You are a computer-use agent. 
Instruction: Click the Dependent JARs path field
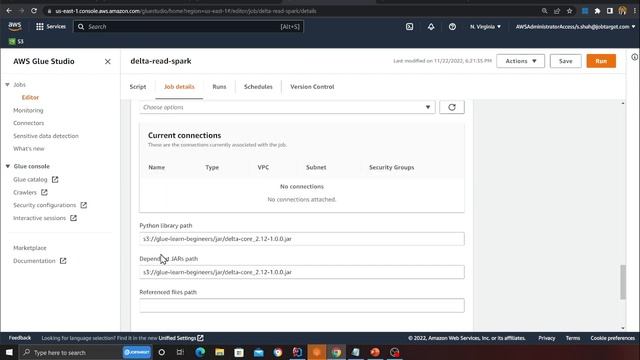click(302, 272)
